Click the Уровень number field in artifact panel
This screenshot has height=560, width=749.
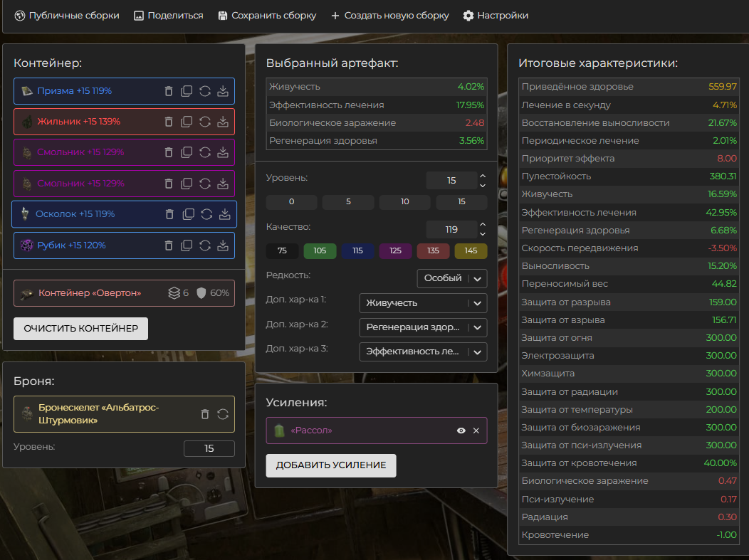[451, 181]
